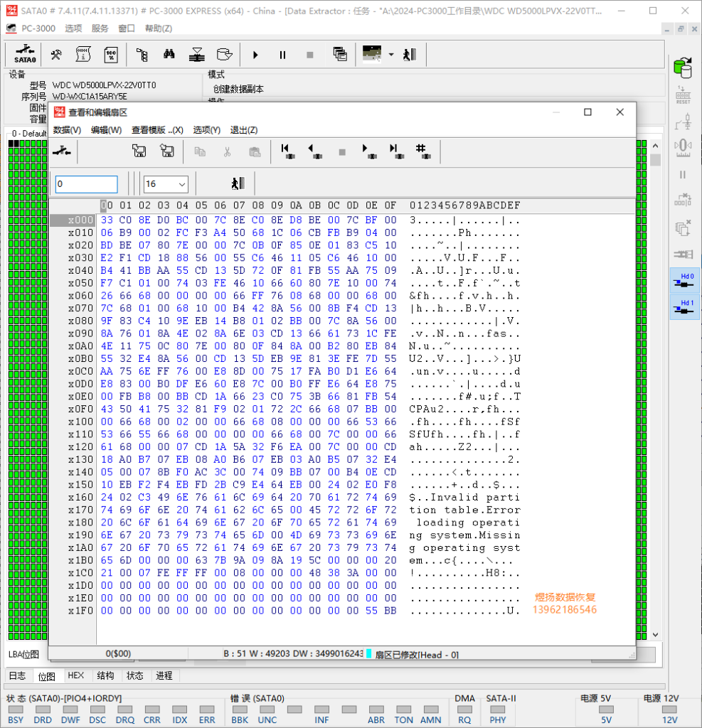Click the tree structure icon in main toolbar
This screenshot has height=728, width=702.
[142, 55]
